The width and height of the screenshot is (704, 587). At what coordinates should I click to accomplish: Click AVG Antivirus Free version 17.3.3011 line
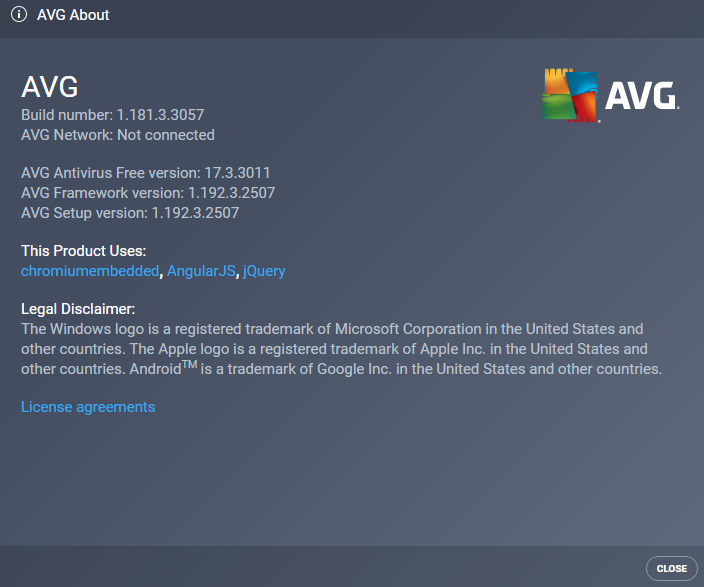[x=145, y=173]
